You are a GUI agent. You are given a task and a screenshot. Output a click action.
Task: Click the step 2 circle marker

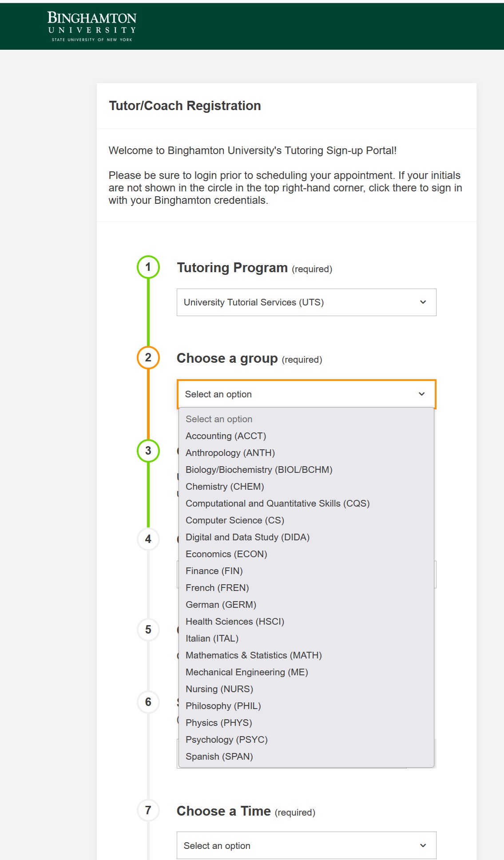click(x=148, y=357)
